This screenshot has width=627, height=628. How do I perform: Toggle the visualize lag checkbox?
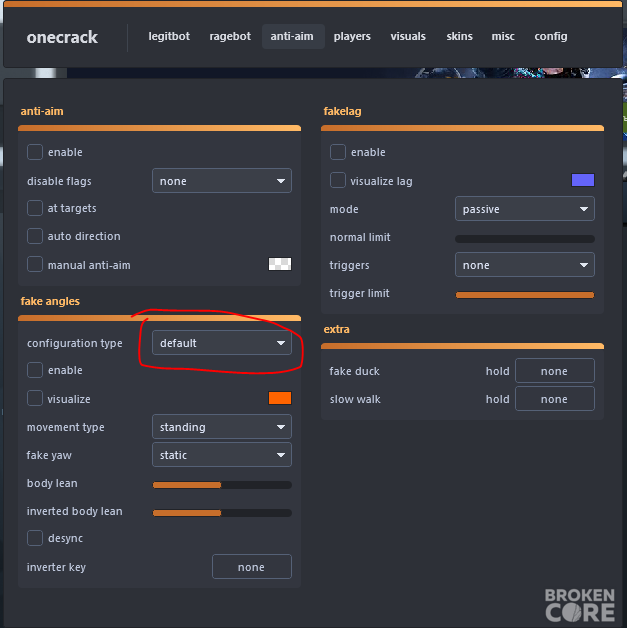click(x=338, y=180)
